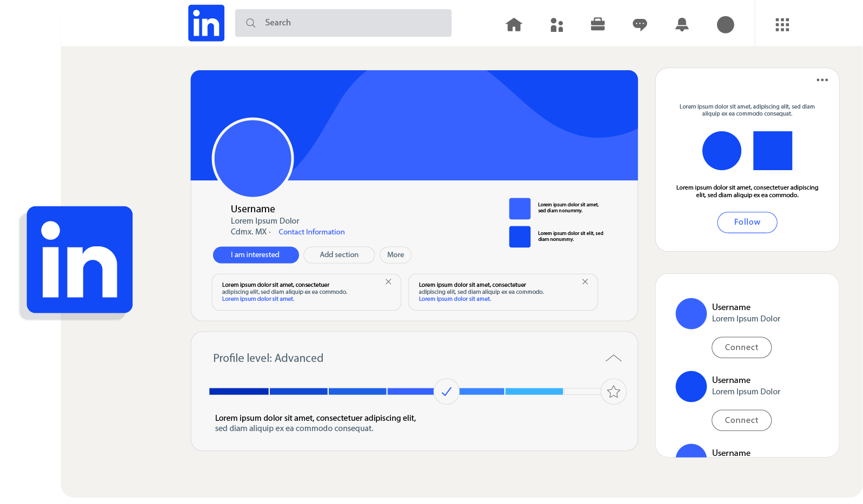The width and height of the screenshot is (863, 504).
Task: Click the checkmark milestone on the progress bar
Action: (446, 392)
